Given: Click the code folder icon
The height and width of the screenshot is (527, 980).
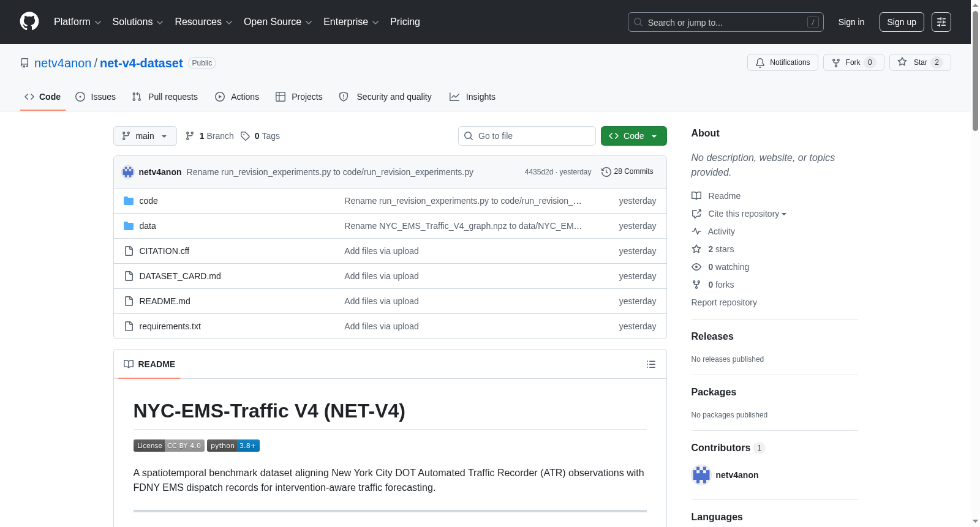Looking at the screenshot, I should (x=129, y=201).
